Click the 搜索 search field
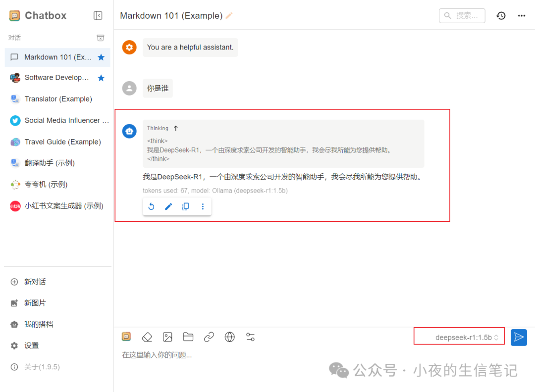 pos(462,15)
